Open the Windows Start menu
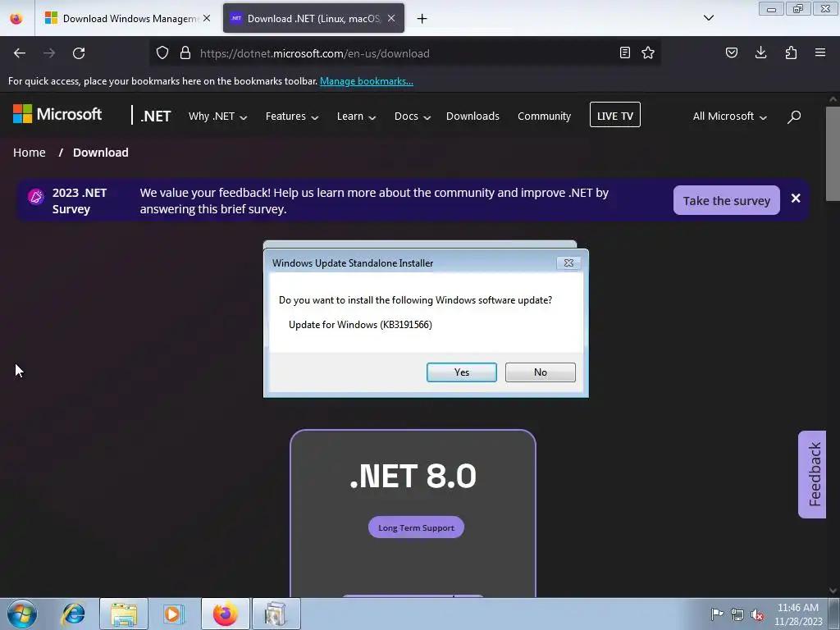The width and height of the screenshot is (840, 630). pos(22,614)
